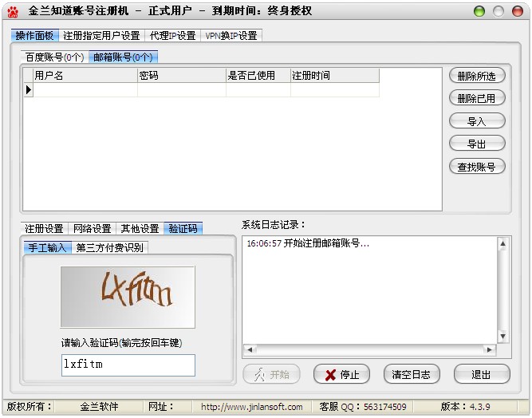Screen dimensions: 532x418
Task: Close the window with red button
Action: 518,11
